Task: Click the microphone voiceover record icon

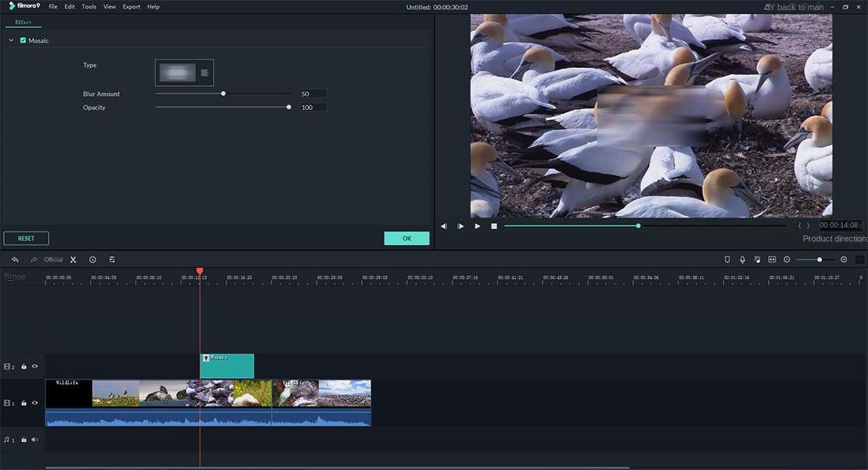Action: coord(742,259)
